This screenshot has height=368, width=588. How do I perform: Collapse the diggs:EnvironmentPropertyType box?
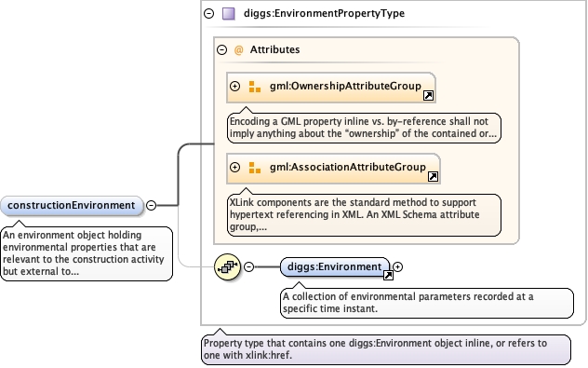[209, 14]
